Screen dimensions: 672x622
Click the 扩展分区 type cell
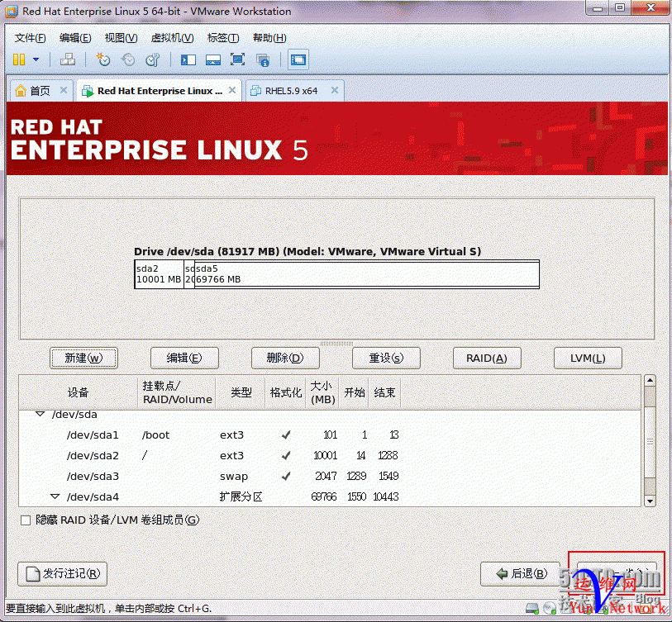tap(241, 496)
